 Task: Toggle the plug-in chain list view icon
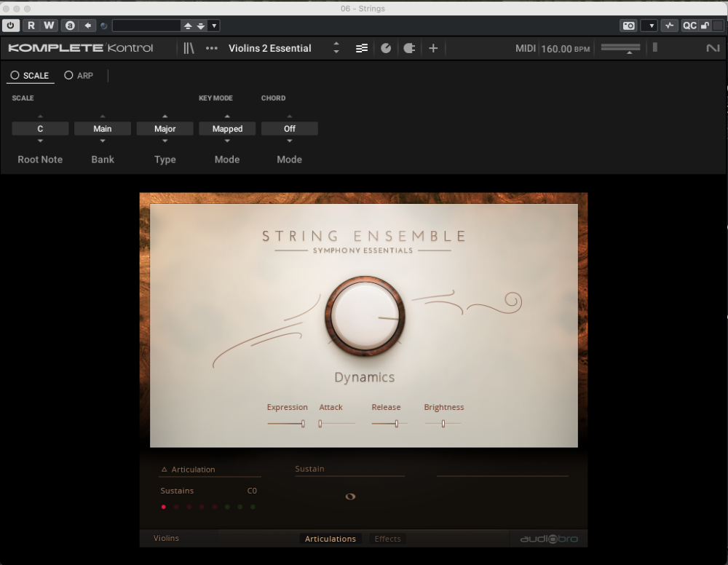[x=362, y=48]
